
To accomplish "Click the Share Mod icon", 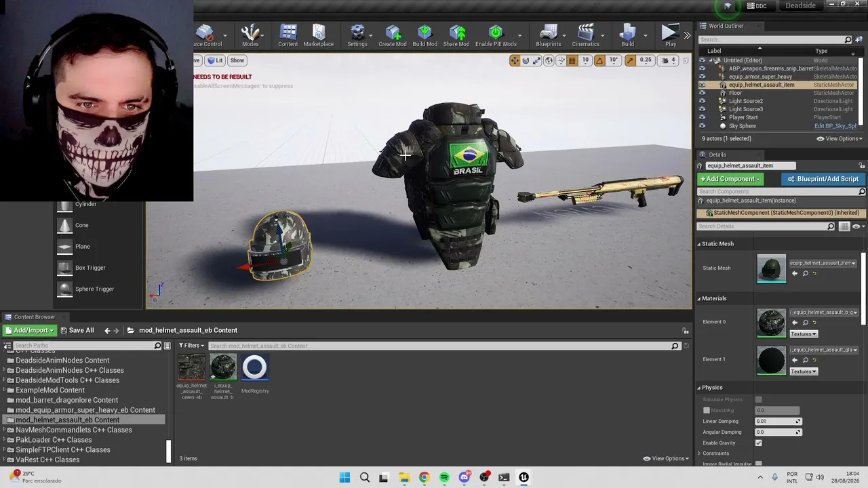I will (456, 35).
